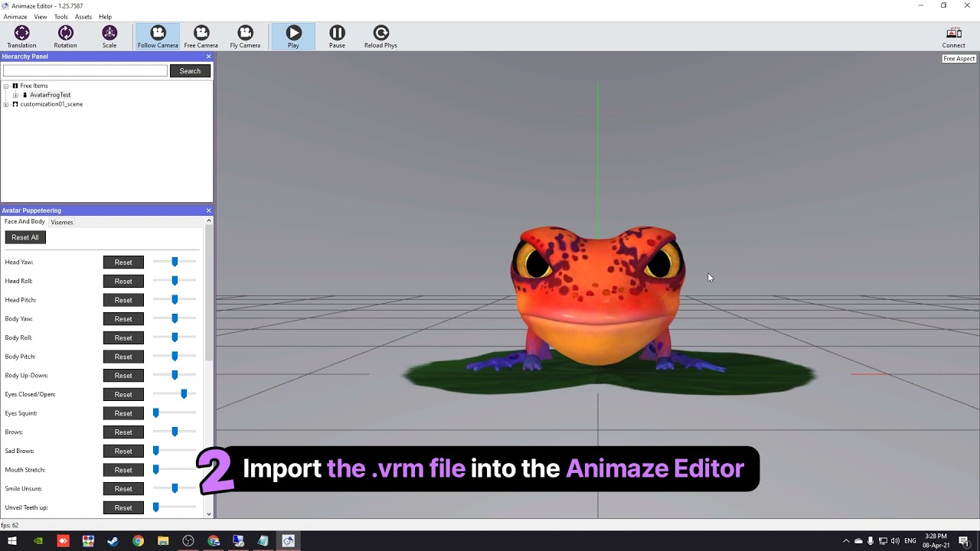Screen dimensions: 980x551
Task: Switch to Free Camera mode
Action: click(x=201, y=37)
